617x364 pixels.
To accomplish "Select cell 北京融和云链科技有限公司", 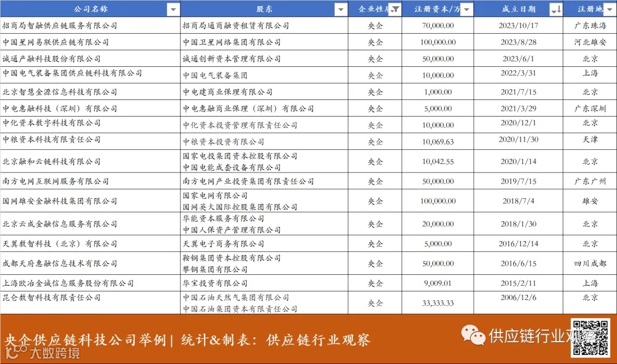I will coord(90,161).
